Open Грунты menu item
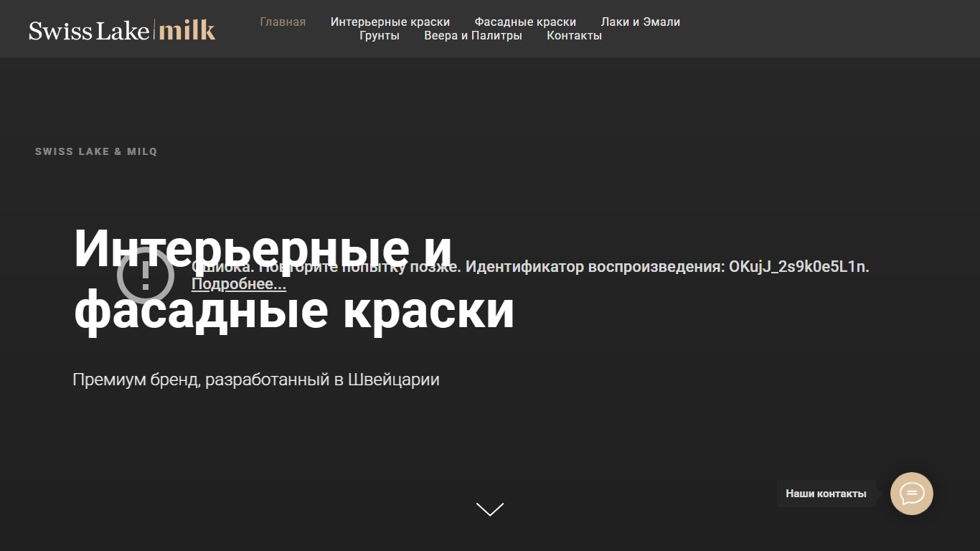This screenshot has width=980, height=551. pos(380,35)
